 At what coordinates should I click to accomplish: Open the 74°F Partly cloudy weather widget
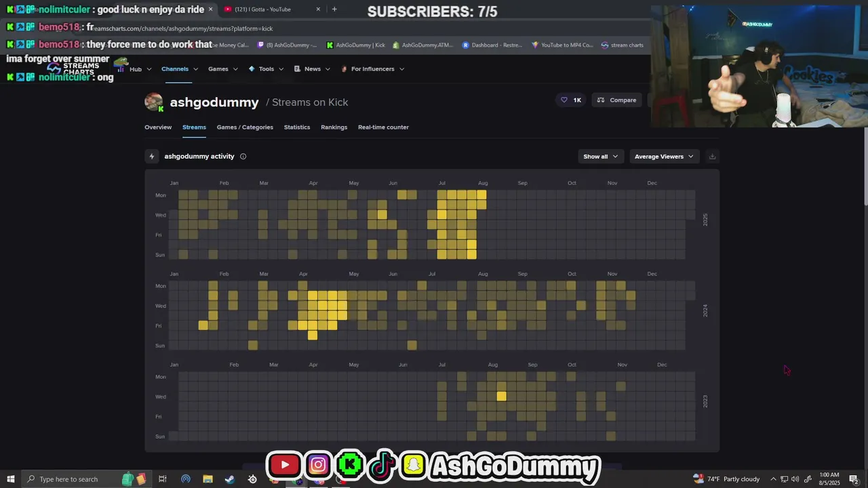coord(726,479)
